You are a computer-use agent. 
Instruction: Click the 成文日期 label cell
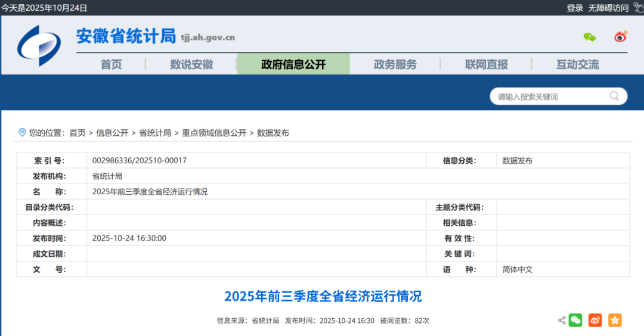[51, 254]
